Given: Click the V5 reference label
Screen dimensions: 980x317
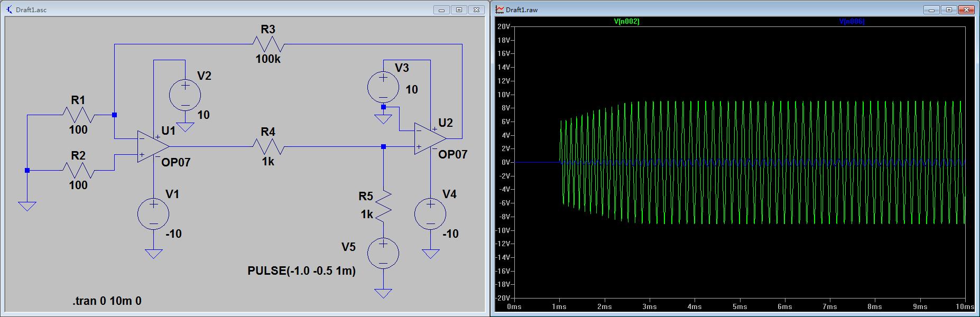Looking at the screenshot, I should tap(348, 247).
